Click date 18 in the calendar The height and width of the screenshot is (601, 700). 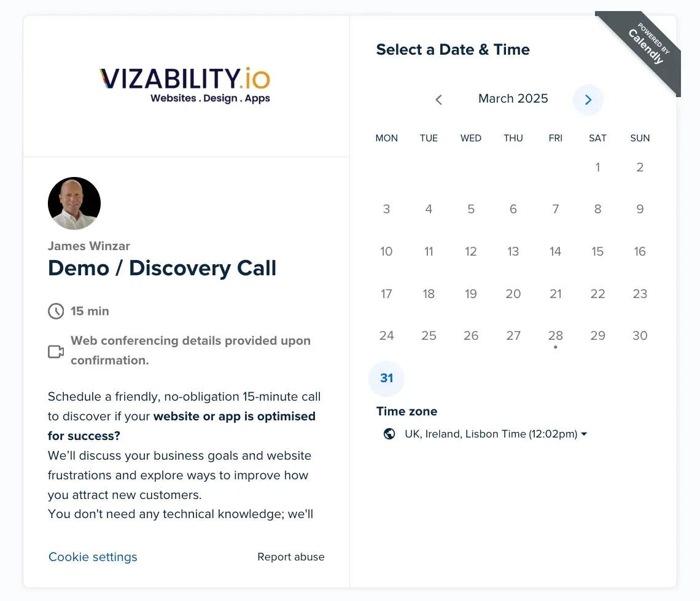pyautogui.click(x=429, y=294)
